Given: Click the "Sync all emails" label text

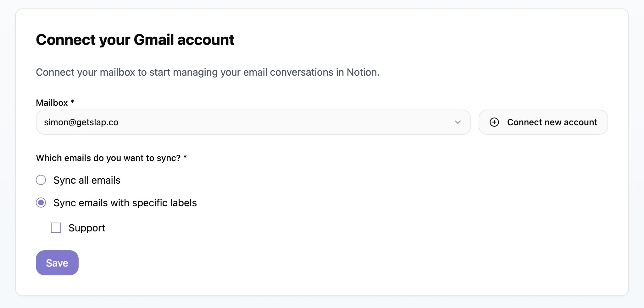Looking at the screenshot, I should point(87,180).
